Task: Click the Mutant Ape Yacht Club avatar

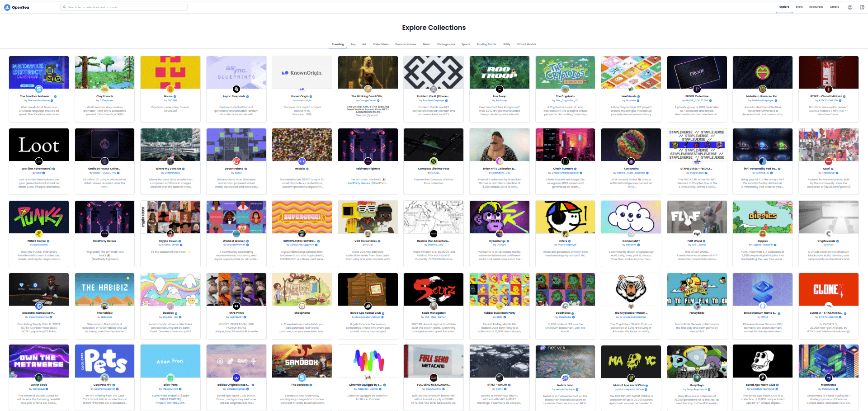Action: pos(631,378)
